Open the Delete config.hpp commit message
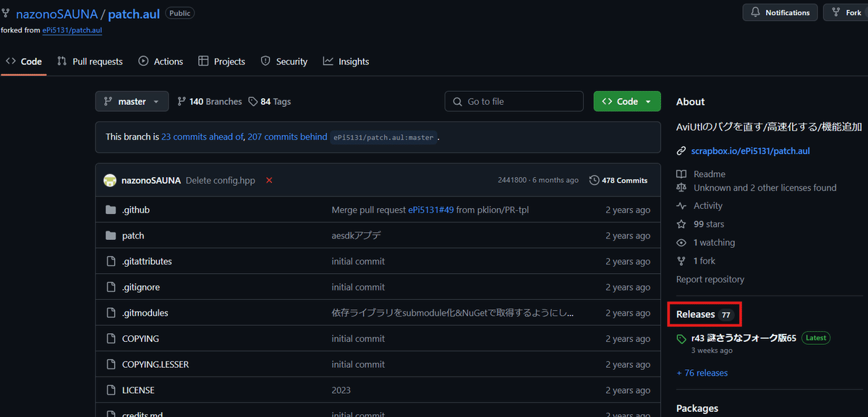Screen dimensions: 868x417 221,180
